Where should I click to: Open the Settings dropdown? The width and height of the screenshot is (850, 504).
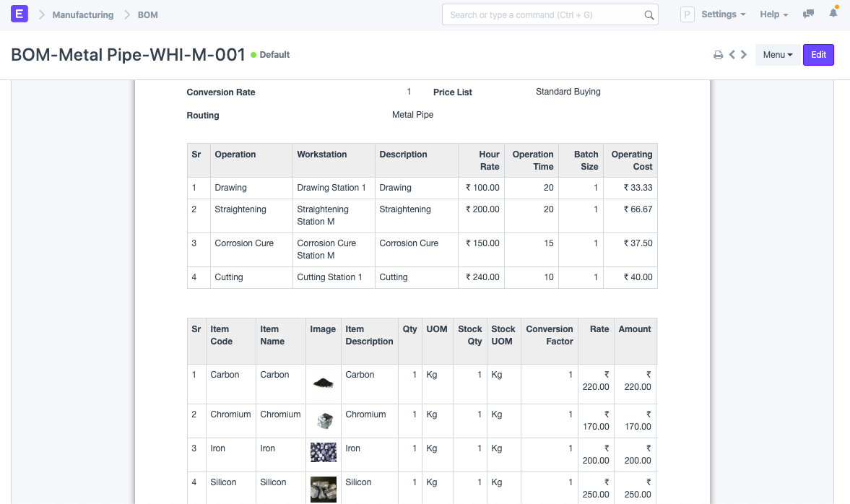[x=723, y=14]
